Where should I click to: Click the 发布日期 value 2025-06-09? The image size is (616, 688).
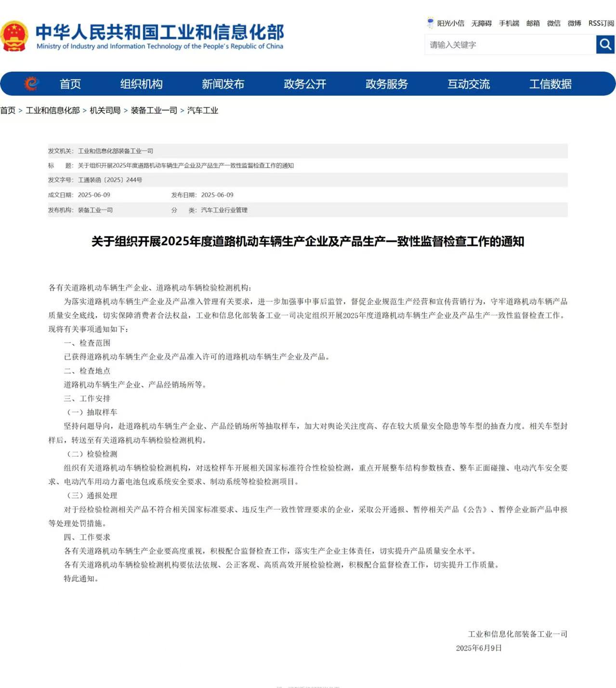pos(217,195)
